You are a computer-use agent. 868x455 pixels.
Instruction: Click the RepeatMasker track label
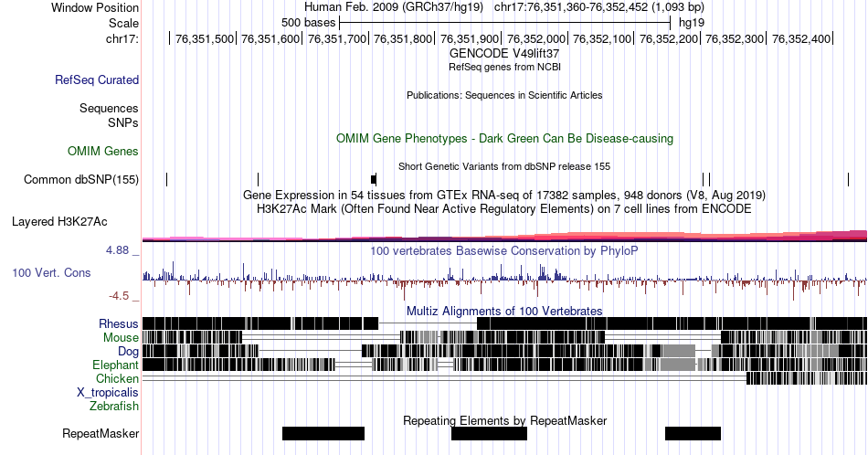click(101, 433)
